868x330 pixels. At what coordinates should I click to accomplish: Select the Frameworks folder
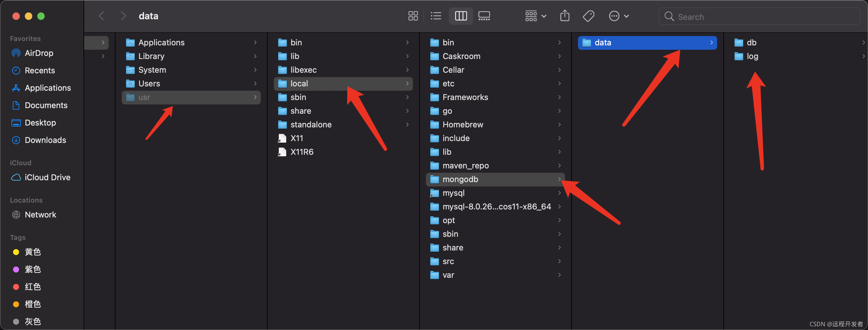[x=495, y=97]
